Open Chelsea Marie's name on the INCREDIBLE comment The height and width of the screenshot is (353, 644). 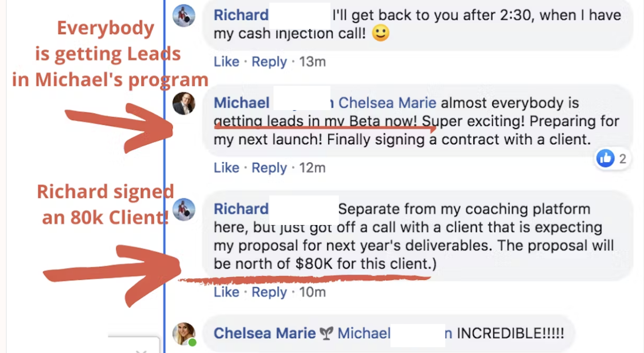(x=265, y=334)
